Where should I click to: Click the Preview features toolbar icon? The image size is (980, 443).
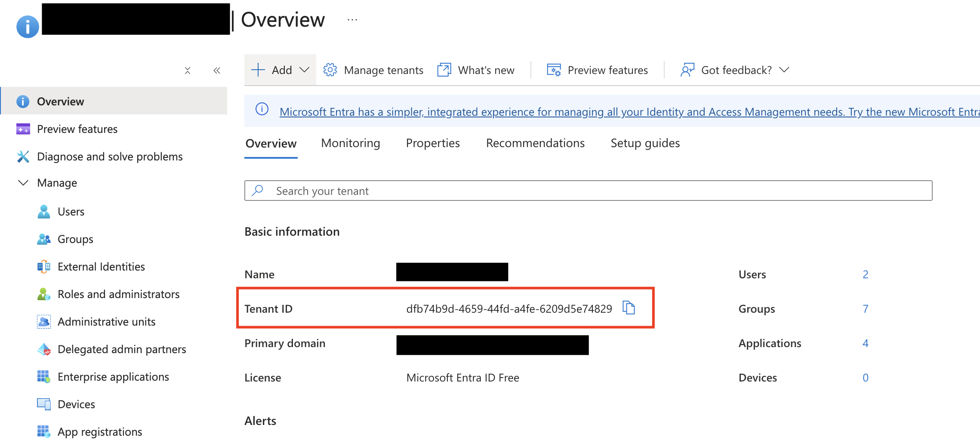(554, 70)
